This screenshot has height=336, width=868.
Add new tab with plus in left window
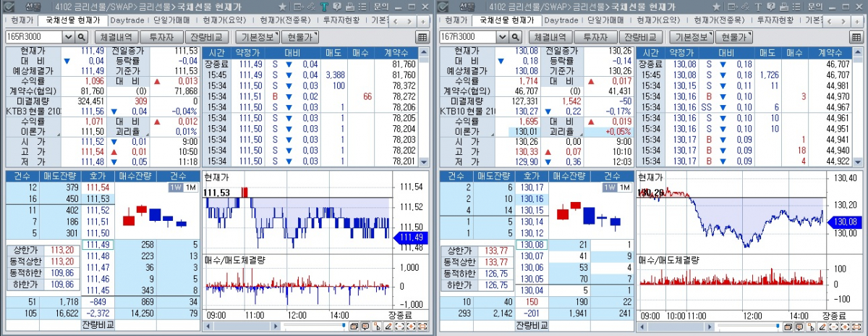pyautogui.click(x=423, y=21)
